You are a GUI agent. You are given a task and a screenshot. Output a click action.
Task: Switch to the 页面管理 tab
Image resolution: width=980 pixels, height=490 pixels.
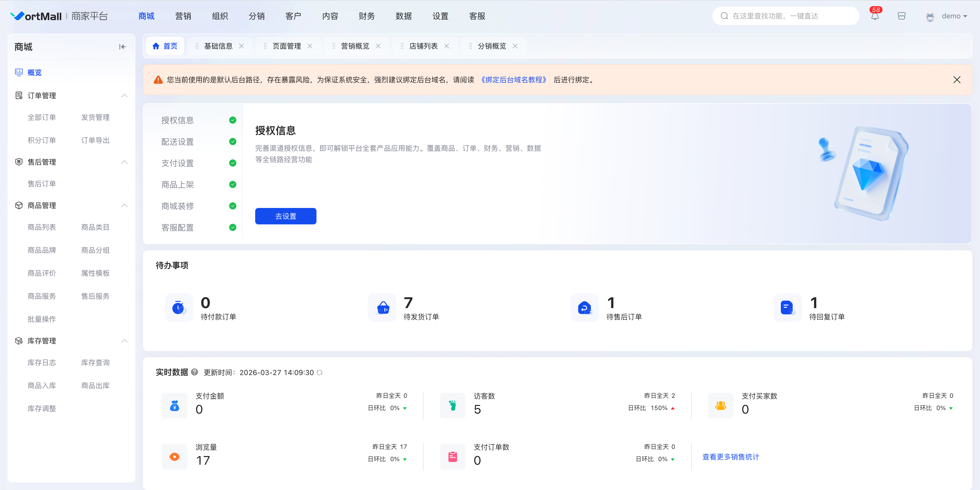[x=287, y=46]
